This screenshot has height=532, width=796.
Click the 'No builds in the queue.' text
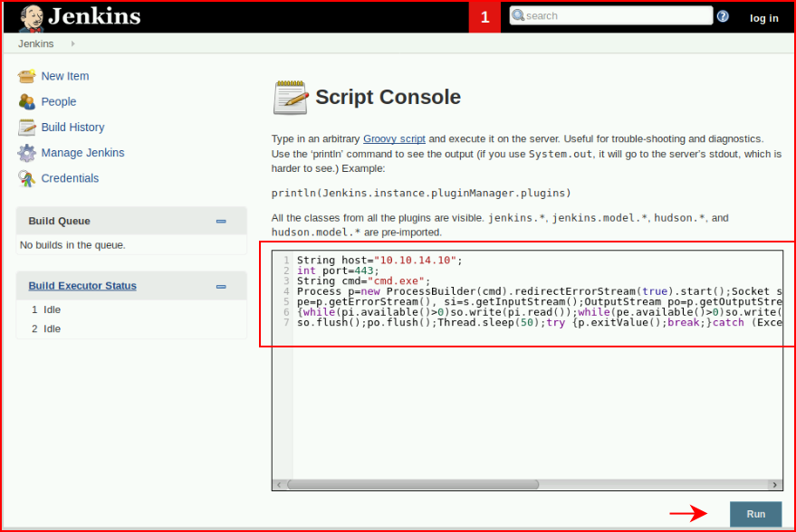click(72, 245)
